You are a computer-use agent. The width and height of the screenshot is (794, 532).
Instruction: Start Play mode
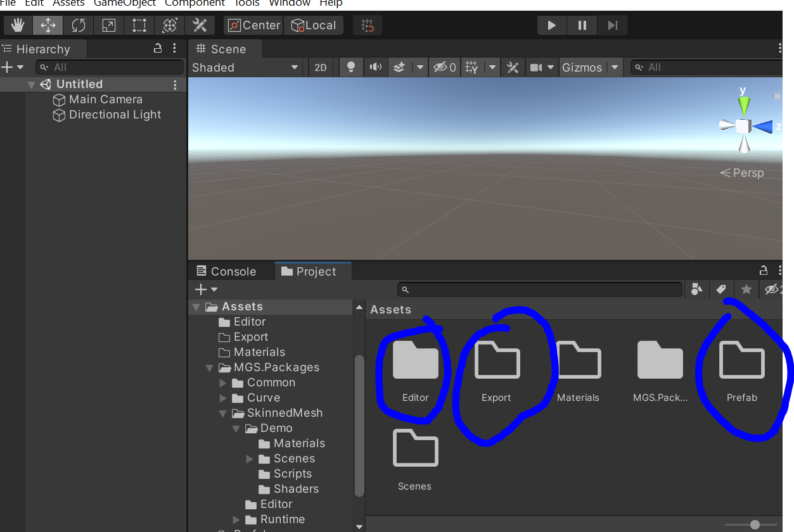pyautogui.click(x=552, y=25)
